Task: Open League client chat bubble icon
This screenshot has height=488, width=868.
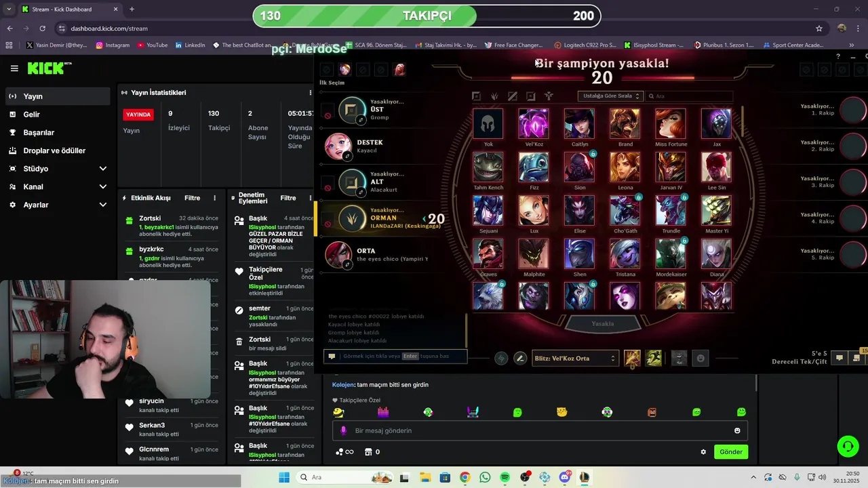Action: click(839, 358)
